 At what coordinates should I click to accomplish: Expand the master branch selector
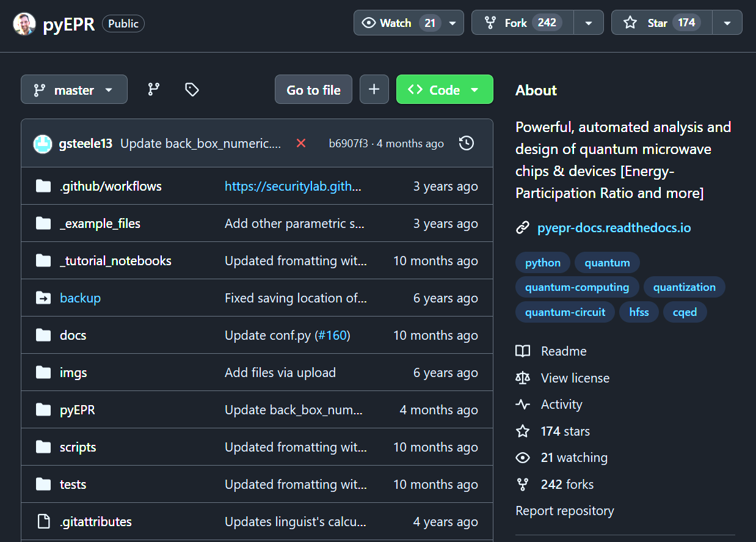(74, 89)
